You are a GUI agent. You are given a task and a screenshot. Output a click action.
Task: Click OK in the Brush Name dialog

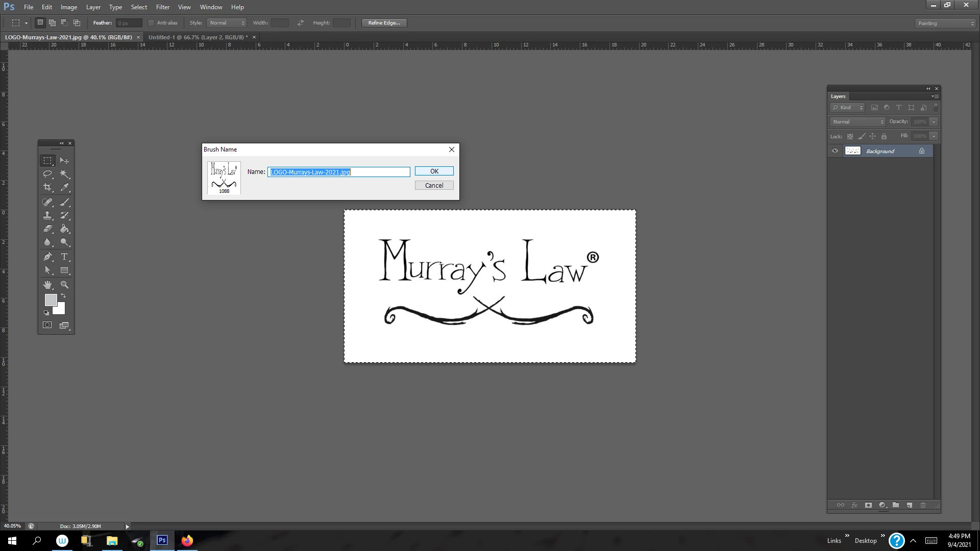click(434, 171)
